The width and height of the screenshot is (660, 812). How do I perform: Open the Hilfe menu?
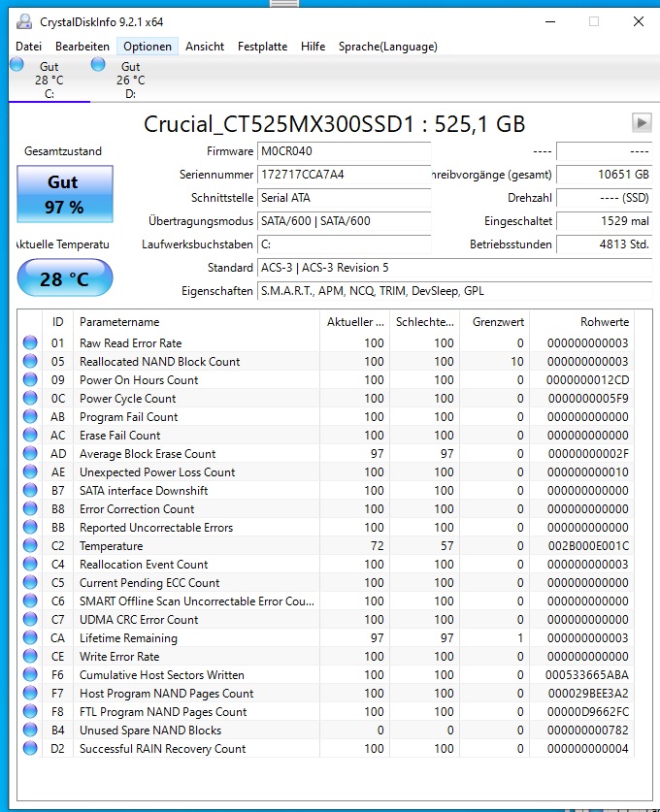313,47
